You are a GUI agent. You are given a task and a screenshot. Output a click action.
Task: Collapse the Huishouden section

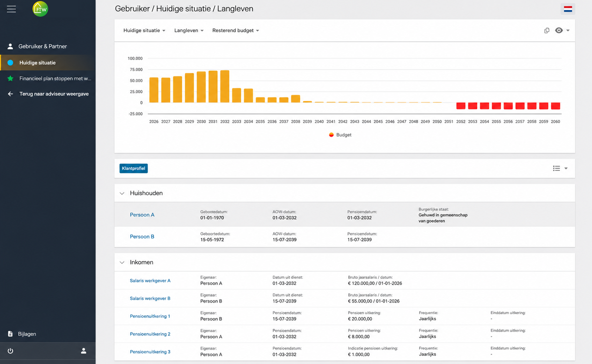tap(122, 193)
